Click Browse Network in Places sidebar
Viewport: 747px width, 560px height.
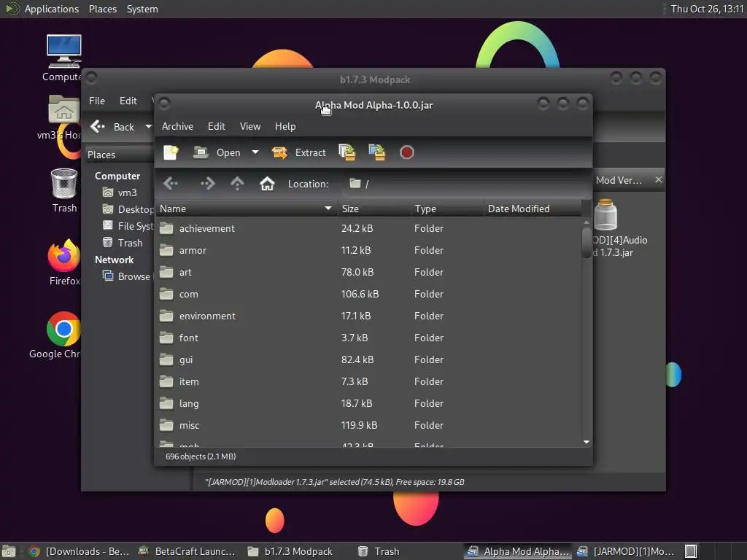pos(127,276)
